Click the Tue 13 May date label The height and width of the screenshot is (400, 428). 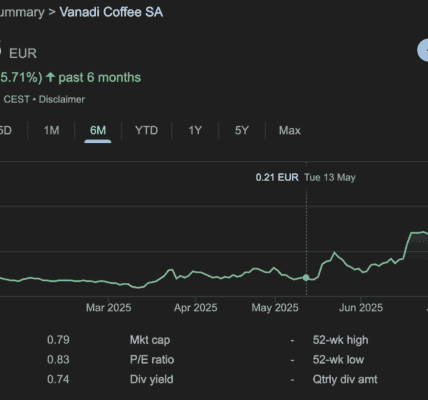330,177
